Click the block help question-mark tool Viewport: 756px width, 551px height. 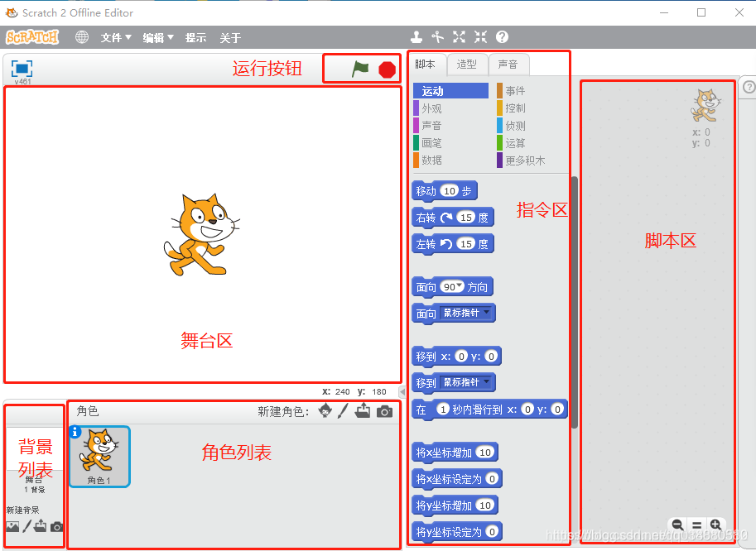(x=502, y=37)
